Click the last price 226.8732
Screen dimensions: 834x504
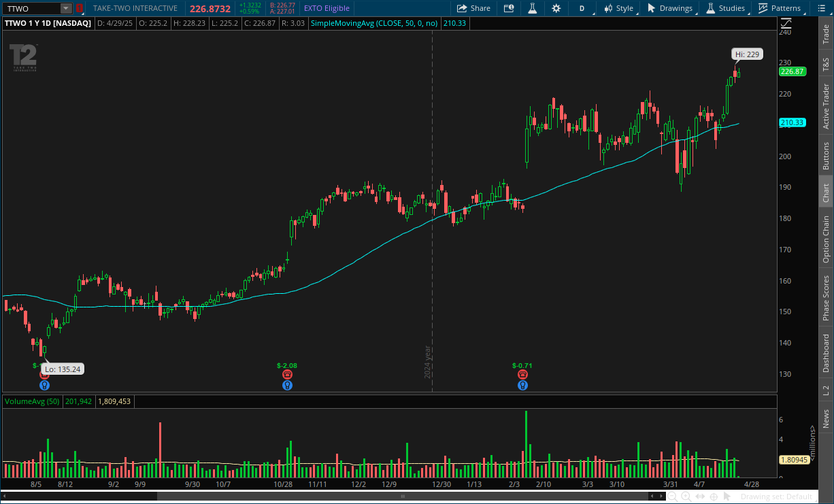coord(210,8)
